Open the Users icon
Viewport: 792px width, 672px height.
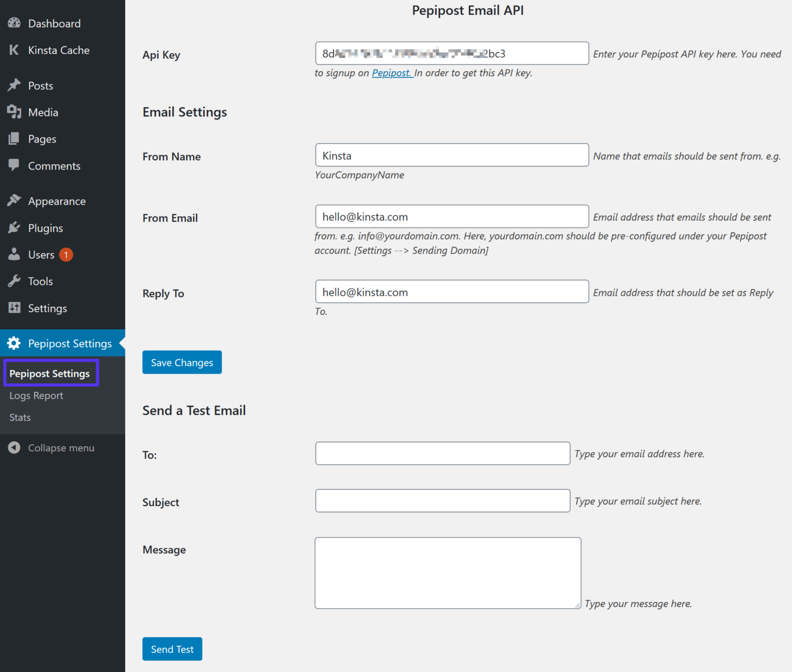point(14,254)
